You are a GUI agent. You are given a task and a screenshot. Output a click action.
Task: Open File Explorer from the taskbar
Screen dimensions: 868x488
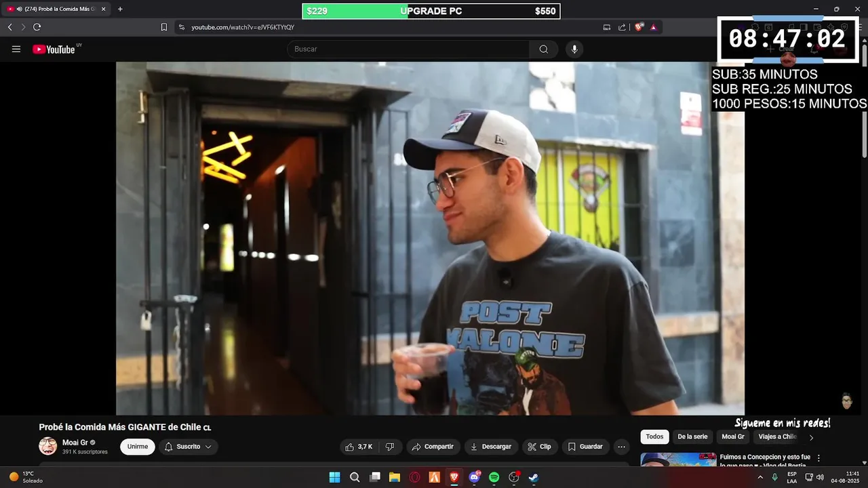coord(395,477)
